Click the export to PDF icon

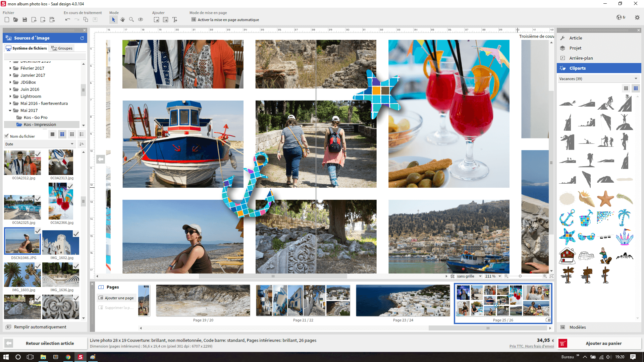click(52, 20)
